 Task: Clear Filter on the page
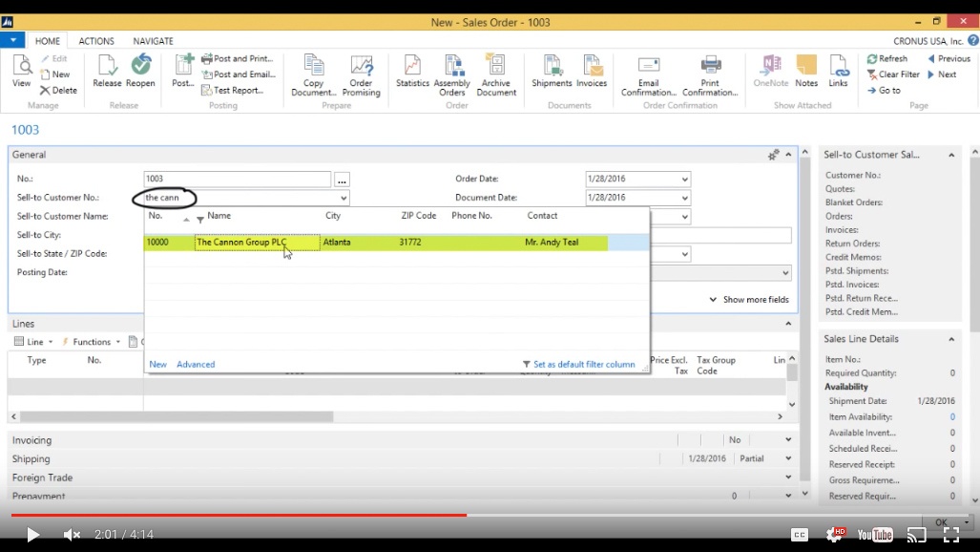click(x=893, y=74)
